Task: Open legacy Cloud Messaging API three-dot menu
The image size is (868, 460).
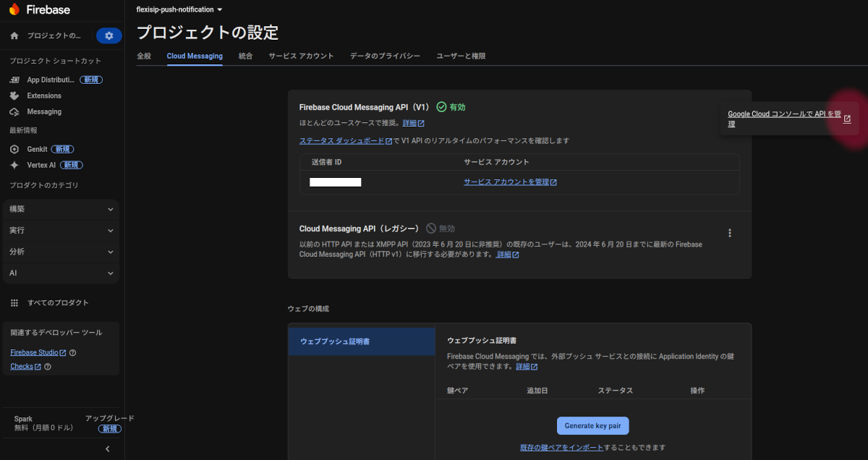Action: [729, 233]
